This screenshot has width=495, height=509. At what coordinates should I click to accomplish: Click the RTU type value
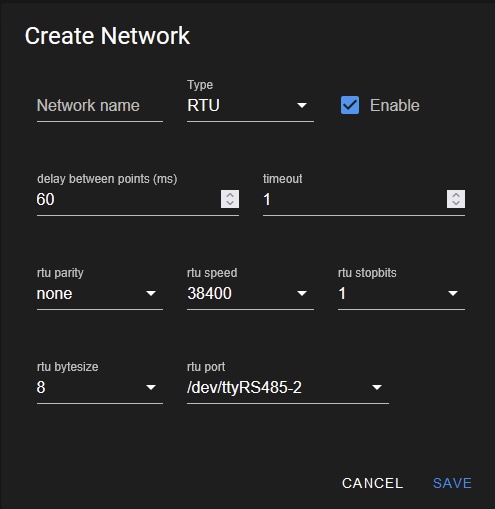[x=203, y=106]
